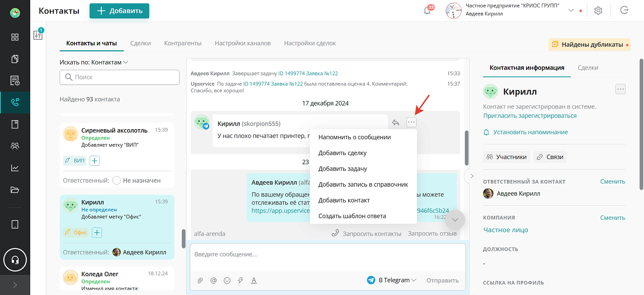644x295 pixels.
Task: Open the Настройки каналов tab
Action: click(243, 43)
